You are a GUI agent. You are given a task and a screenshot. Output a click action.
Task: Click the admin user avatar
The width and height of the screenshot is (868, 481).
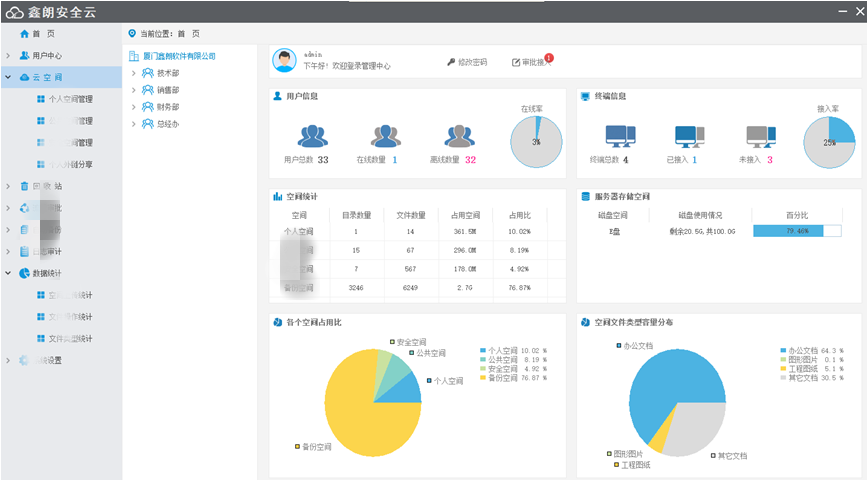pyautogui.click(x=286, y=61)
